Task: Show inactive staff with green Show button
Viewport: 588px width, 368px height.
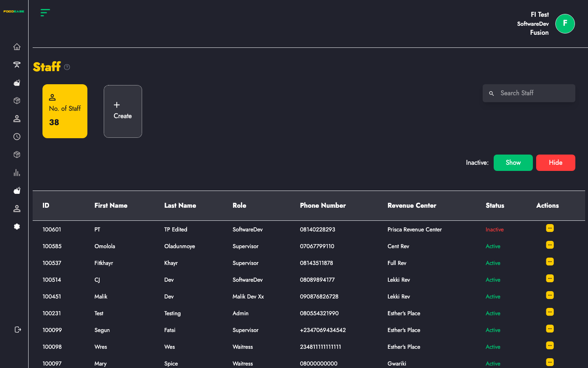Action: [x=513, y=163]
